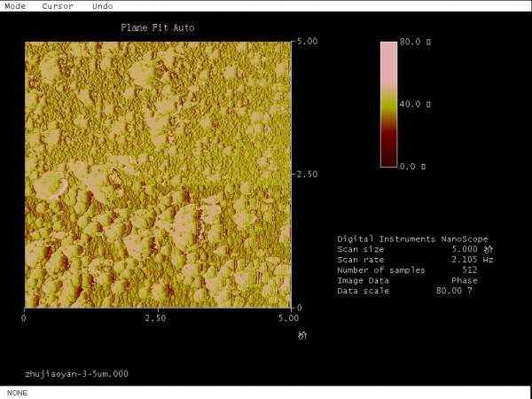Click the Scan rate value 2.105 Hz
This screenshot has width=532, height=399.
point(471,260)
